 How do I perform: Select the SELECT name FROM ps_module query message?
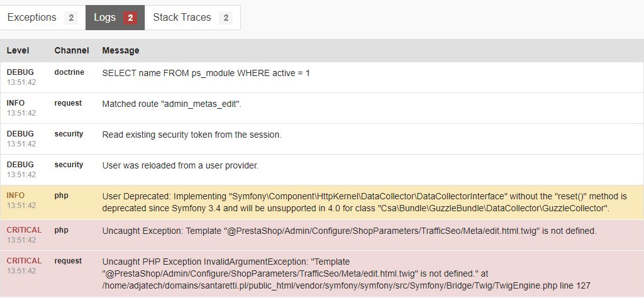(206, 73)
